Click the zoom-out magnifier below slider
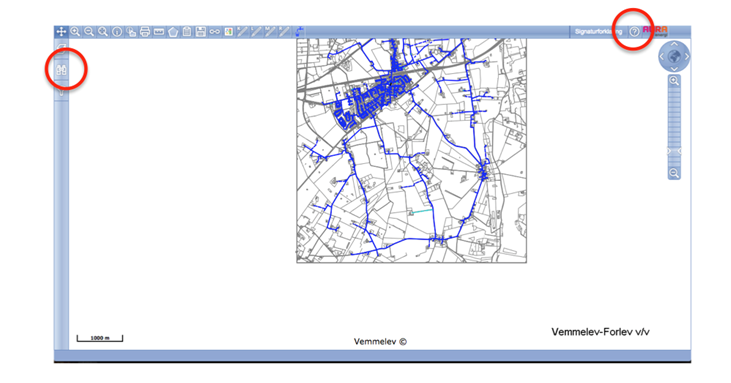The image size is (731, 383). tap(674, 173)
